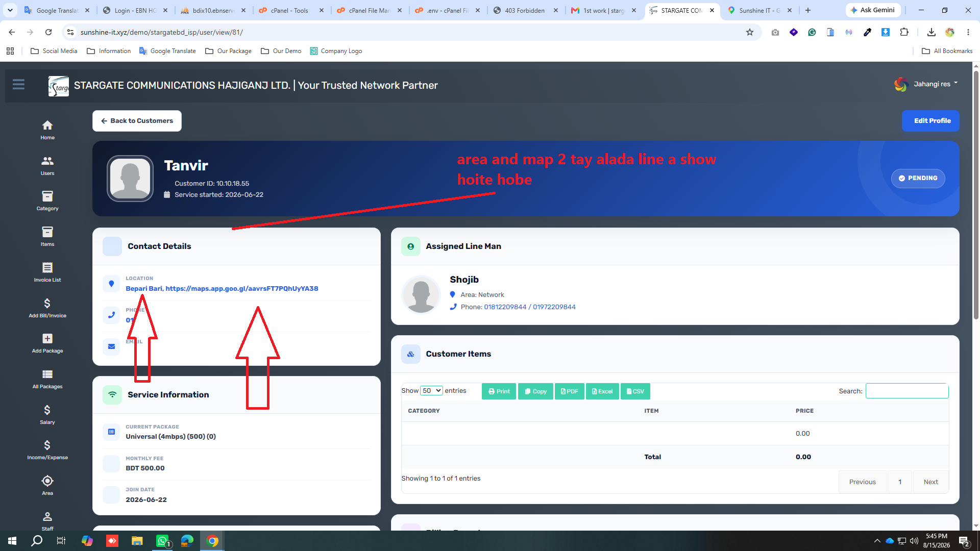
Task: Open Invoice List in sidebar
Action: coord(47,272)
